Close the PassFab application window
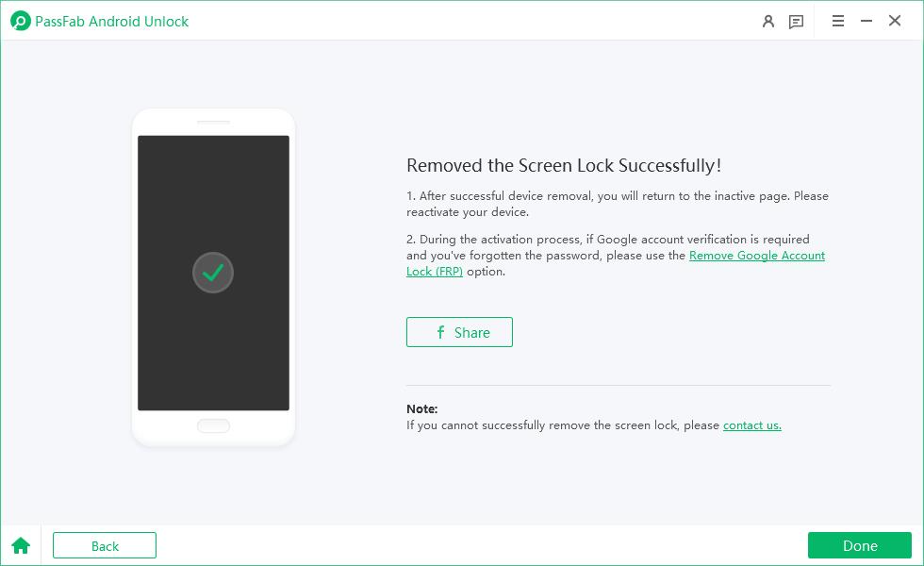The image size is (924, 566). (x=894, y=20)
